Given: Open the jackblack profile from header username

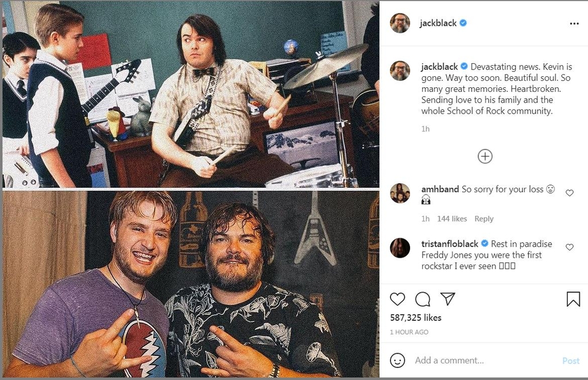Looking at the screenshot, I should pos(438,23).
